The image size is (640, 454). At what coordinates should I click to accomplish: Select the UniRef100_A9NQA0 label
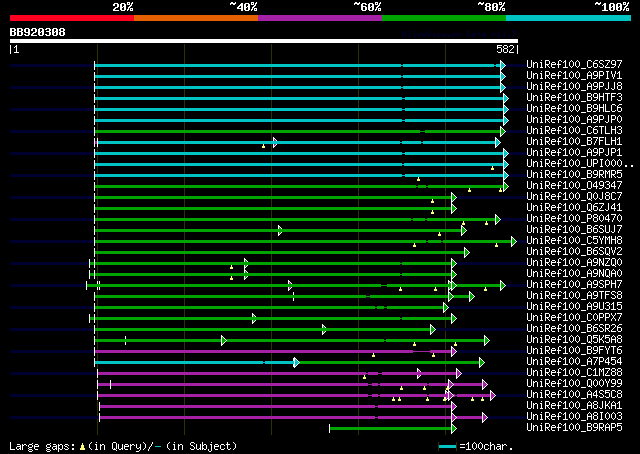coord(574,274)
